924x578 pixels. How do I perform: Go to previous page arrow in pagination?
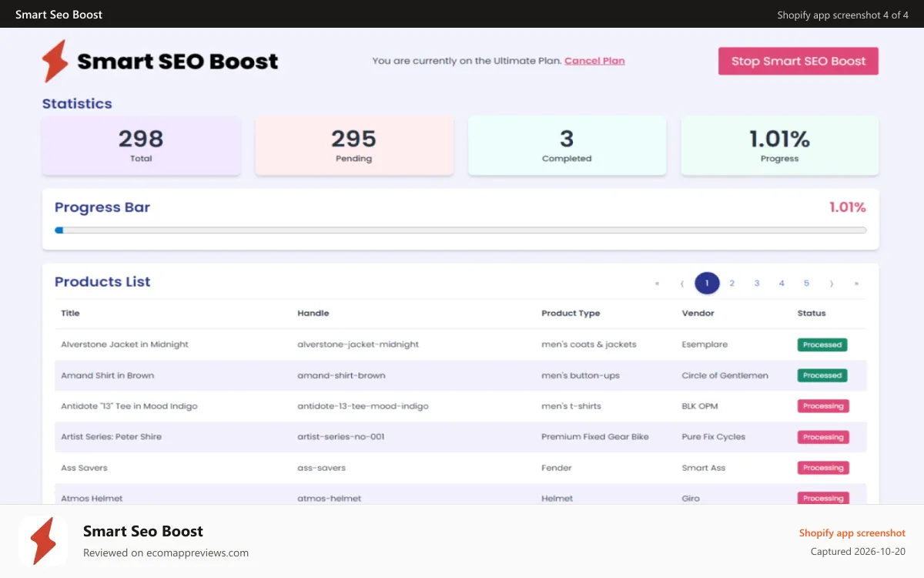[x=682, y=283]
